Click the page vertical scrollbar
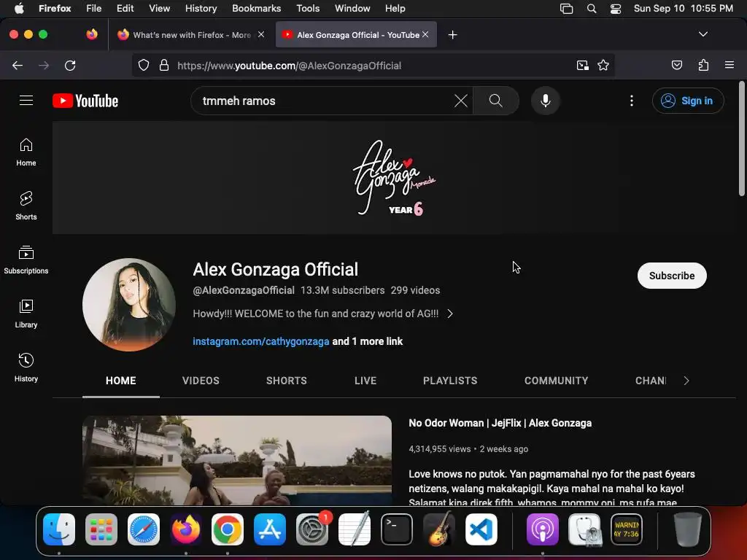 point(741,139)
